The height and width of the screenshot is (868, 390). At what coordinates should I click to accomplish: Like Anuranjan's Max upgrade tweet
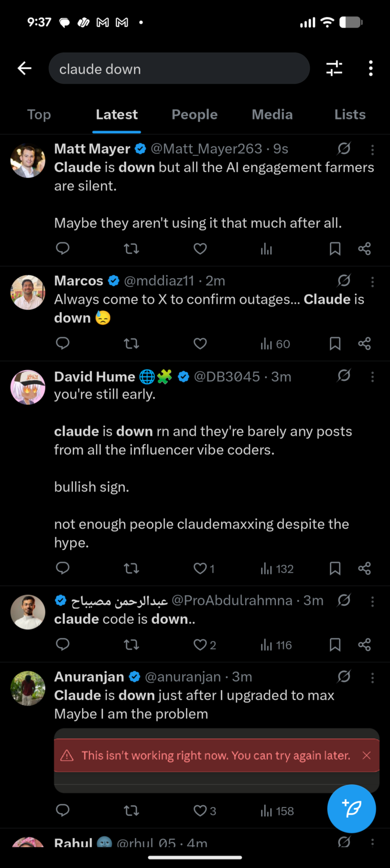pos(200,810)
